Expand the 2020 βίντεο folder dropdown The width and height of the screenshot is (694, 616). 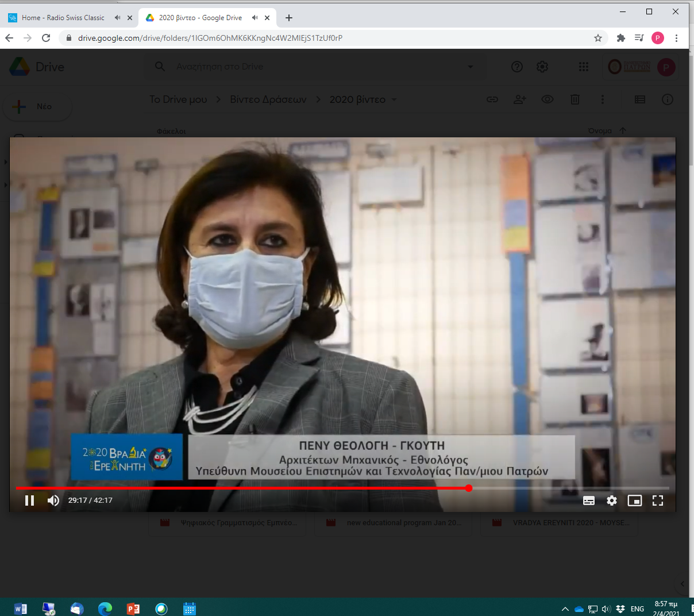pyautogui.click(x=394, y=99)
